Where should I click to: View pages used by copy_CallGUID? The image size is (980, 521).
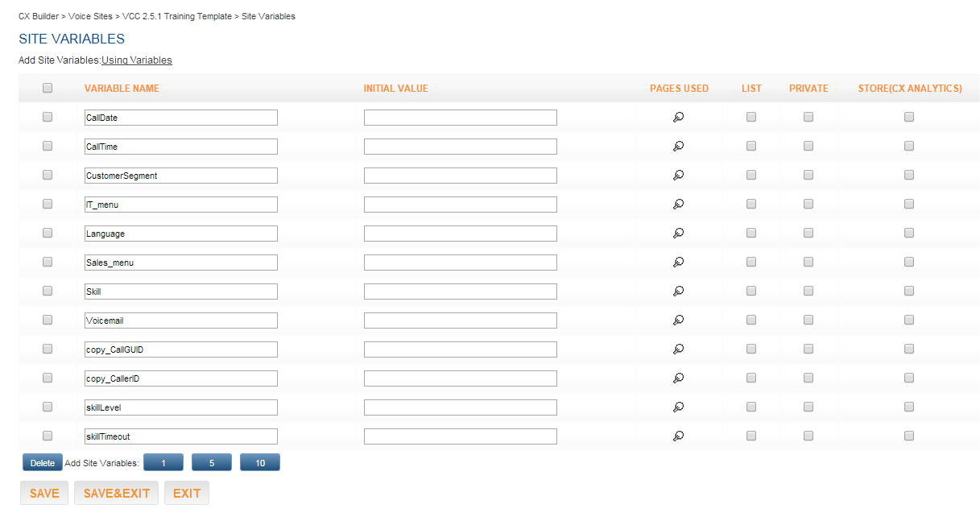[679, 349]
